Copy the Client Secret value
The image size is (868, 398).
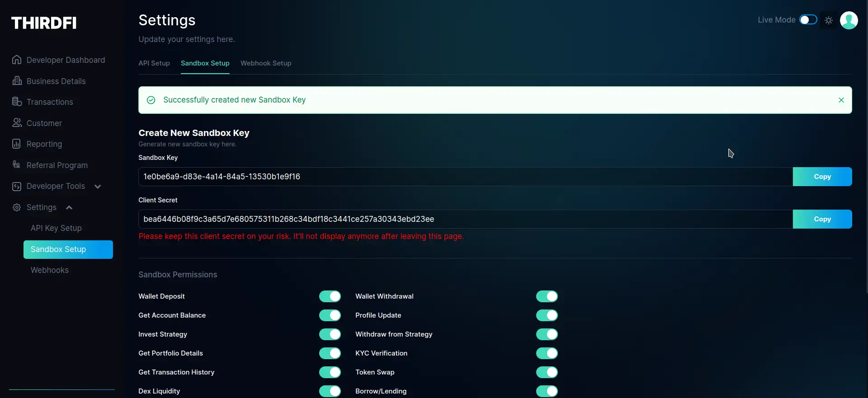pyautogui.click(x=822, y=219)
